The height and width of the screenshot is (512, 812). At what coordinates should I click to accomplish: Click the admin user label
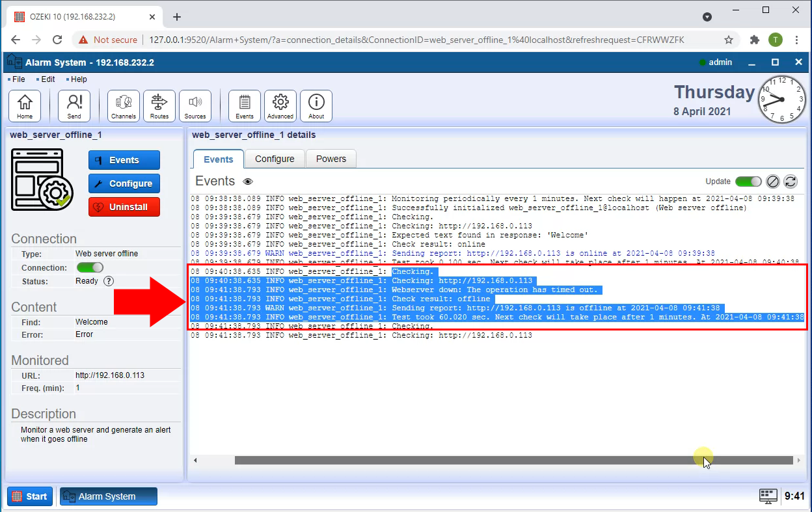click(720, 62)
